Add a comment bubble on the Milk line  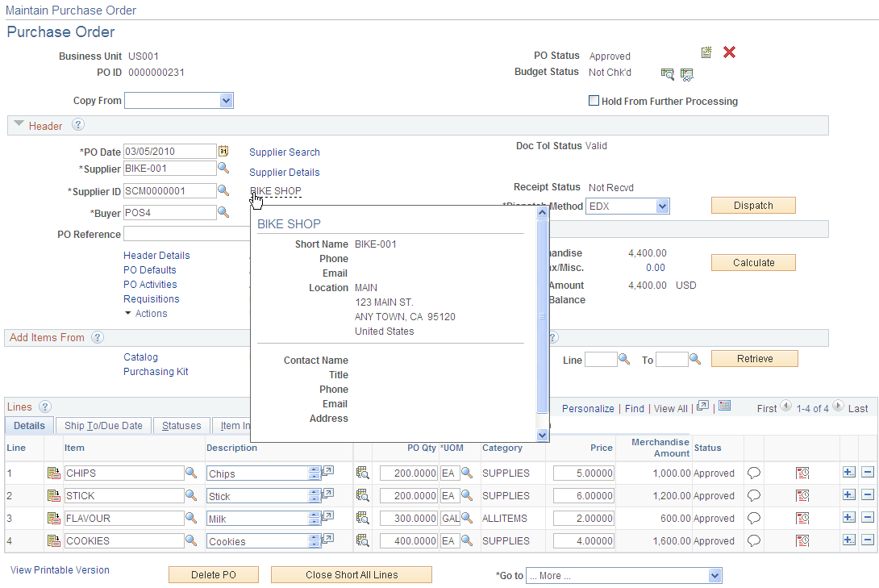pos(754,518)
